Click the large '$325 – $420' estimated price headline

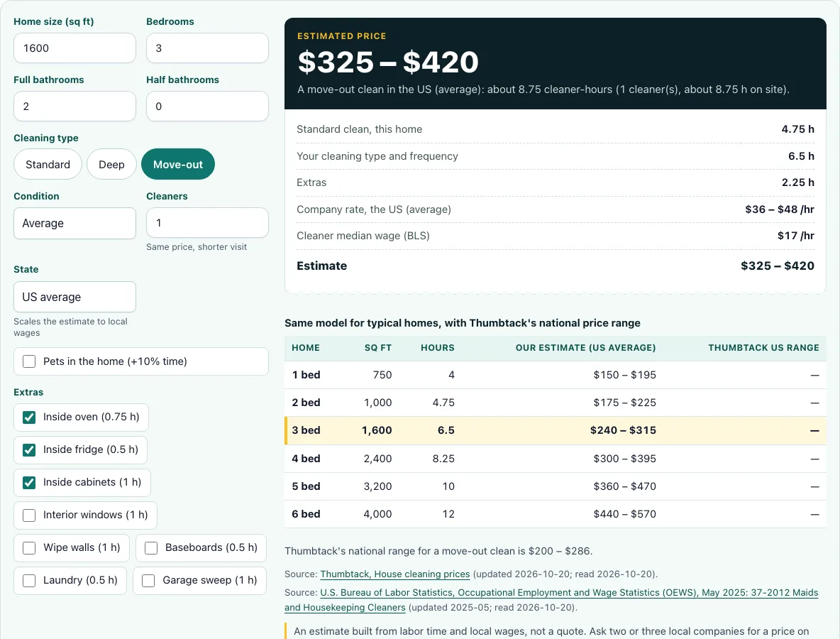click(388, 62)
